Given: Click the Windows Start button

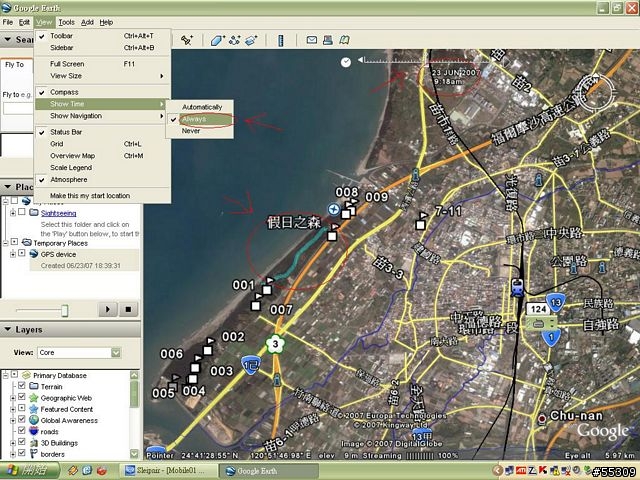Looking at the screenshot, I should [29, 471].
